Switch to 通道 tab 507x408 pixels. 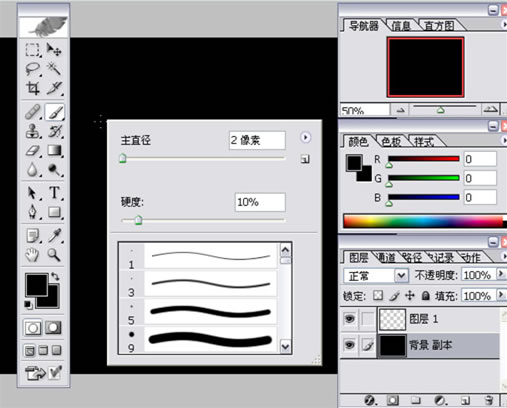386,257
